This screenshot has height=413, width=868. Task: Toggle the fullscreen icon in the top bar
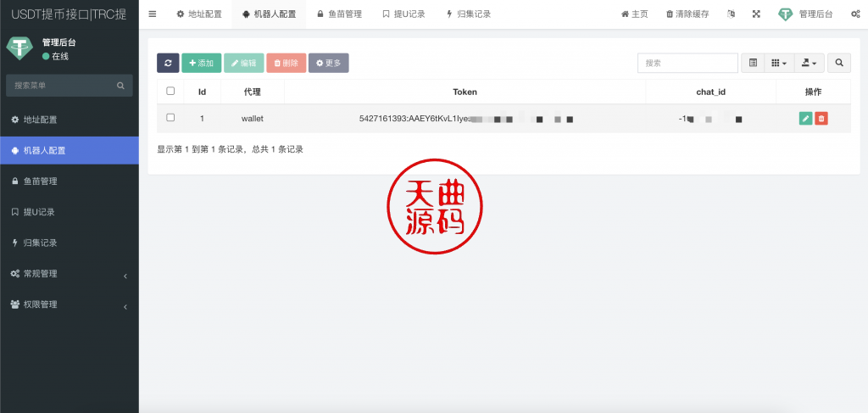click(x=756, y=14)
